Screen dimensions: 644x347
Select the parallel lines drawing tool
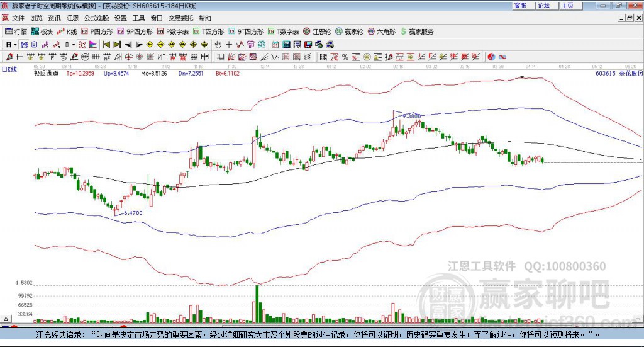[x=307, y=57]
